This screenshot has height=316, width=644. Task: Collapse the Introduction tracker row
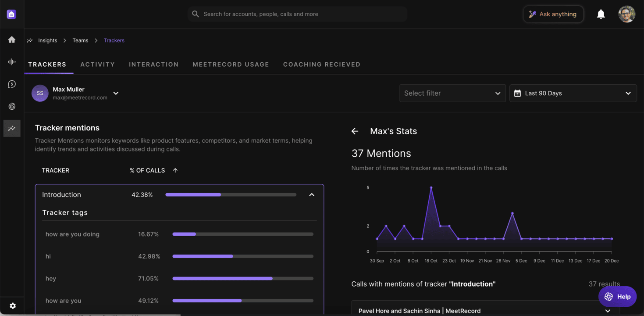pos(312,195)
